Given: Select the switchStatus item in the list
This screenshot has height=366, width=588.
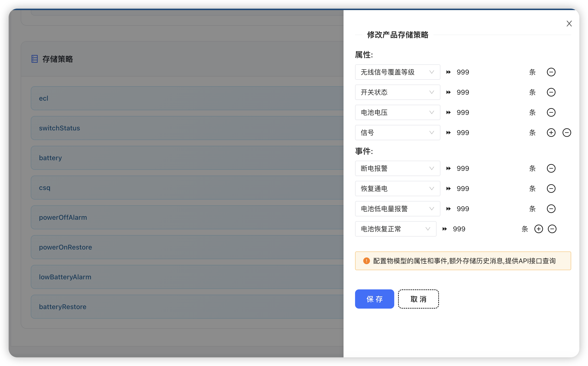Looking at the screenshot, I should coord(60,128).
